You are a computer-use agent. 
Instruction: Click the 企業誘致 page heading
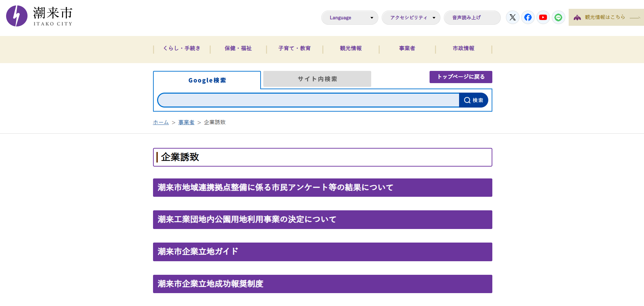point(323,157)
